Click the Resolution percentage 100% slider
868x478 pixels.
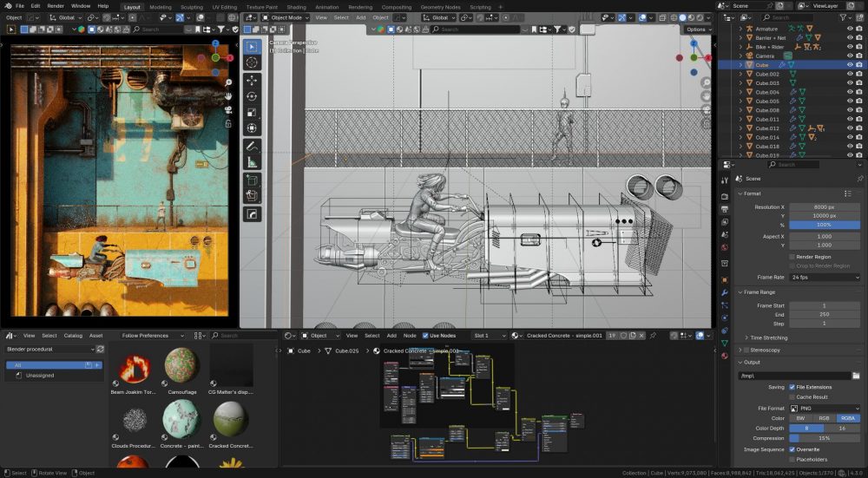pyautogui.click(x=825, y=225)
